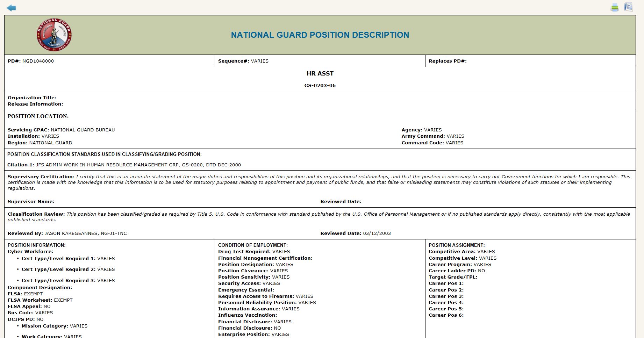Click the HR ASST position title
This screenshot has width=644, height=338.
click(320, 73)
